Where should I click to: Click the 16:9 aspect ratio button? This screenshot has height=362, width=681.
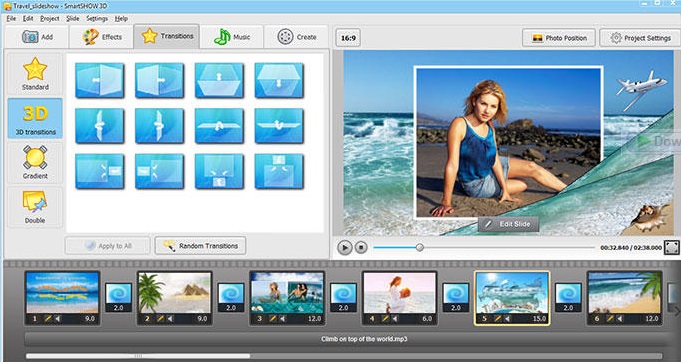(348, 38)
